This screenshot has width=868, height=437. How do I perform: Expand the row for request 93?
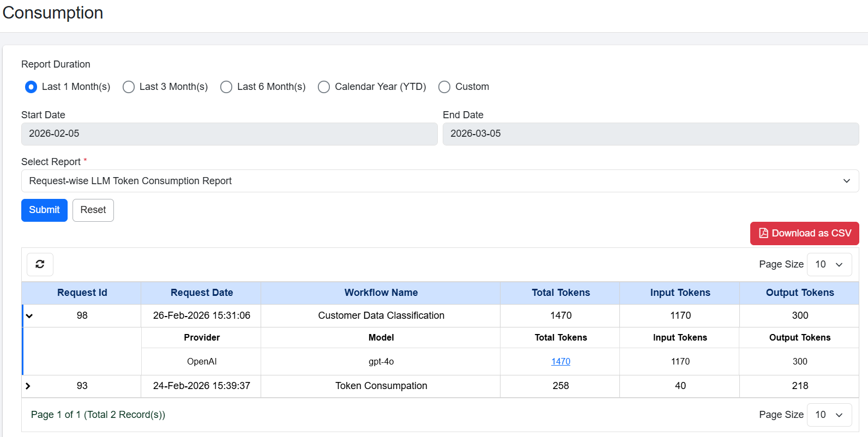[x=28, y=386]
